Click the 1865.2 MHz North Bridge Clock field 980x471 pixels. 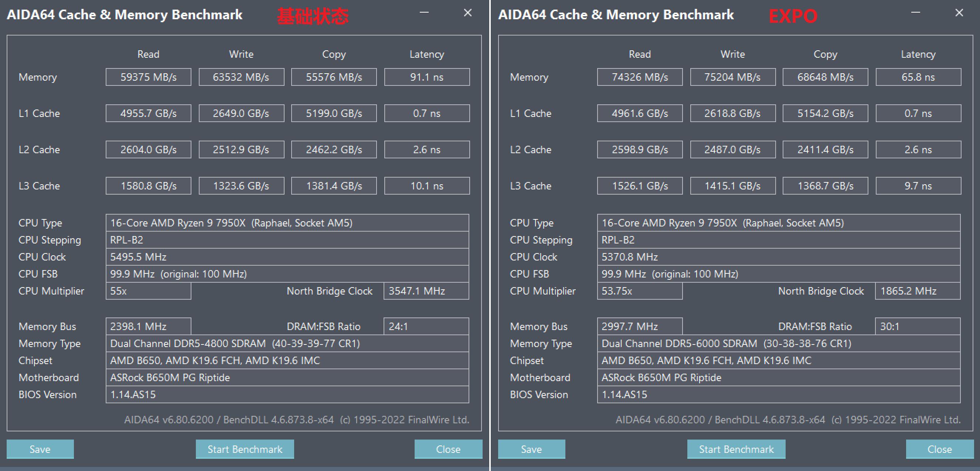[x=917, y=291]
